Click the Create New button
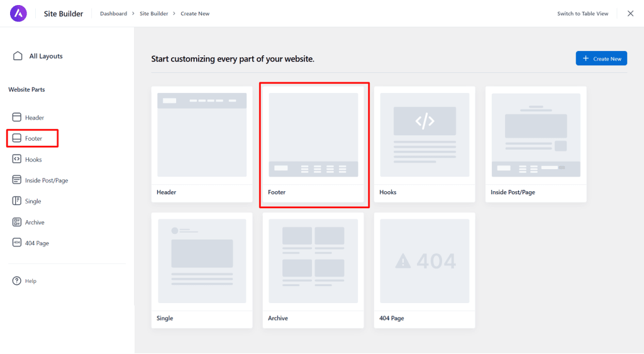This screenshot has height=354, width=644. [601, 58]
